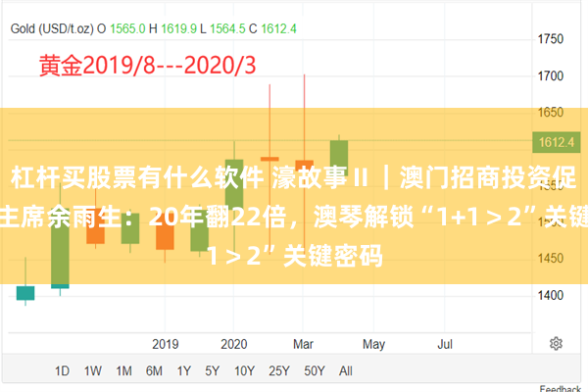Switch chart to 6M range
The width and height of the screenshot is (588, 392).
tap(154, 371)
